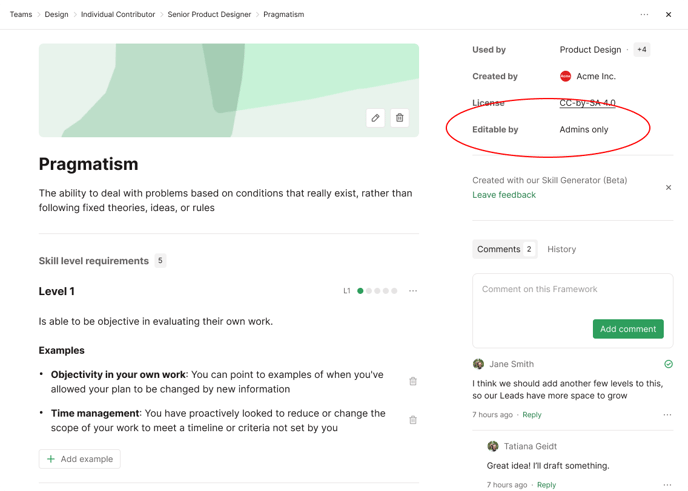Viewport: 688px width, 491px height.
Task: Switch to the History tab
Action: tap(561, 249)
